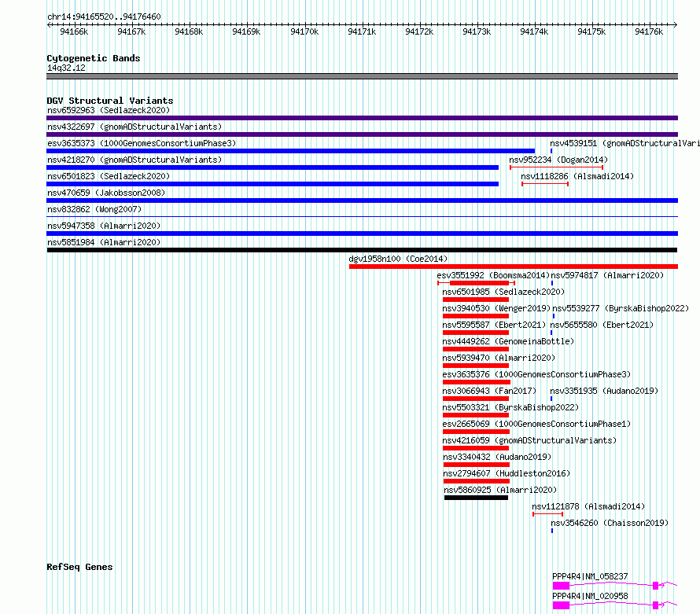
Task: Click the nsv832862 (Wong2007) label
Action: tap(94, 209)
